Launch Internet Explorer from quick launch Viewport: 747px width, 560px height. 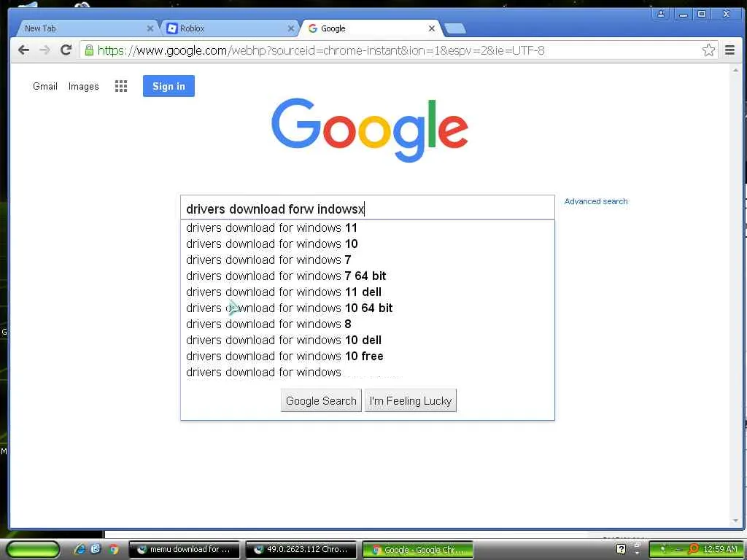tap(80, 550)
